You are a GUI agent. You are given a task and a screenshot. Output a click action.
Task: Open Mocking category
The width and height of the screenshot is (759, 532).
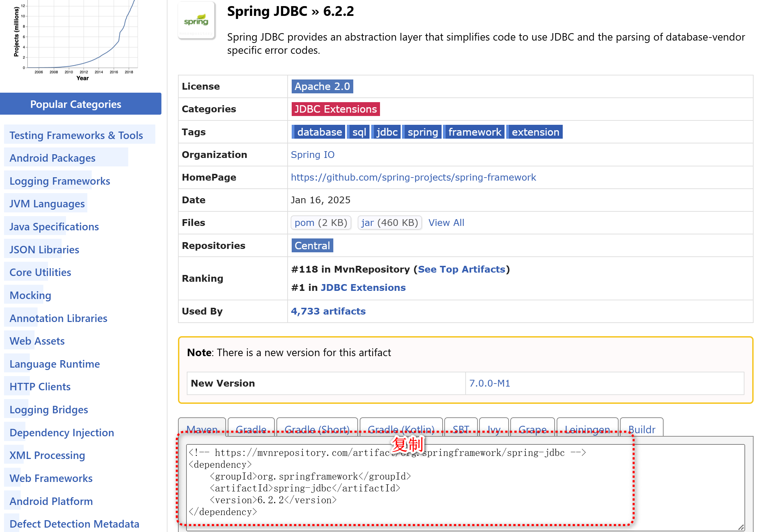click(x=30, y=295)
